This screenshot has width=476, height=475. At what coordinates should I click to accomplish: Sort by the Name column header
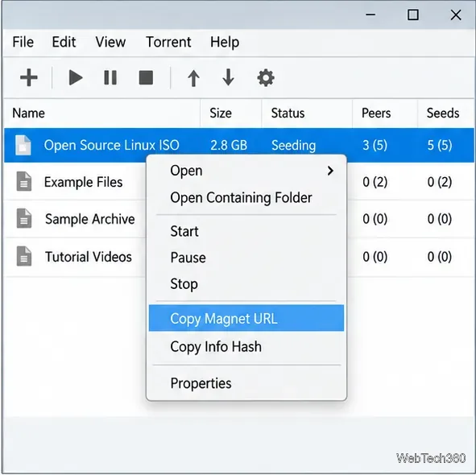click(x=102, y=114)
